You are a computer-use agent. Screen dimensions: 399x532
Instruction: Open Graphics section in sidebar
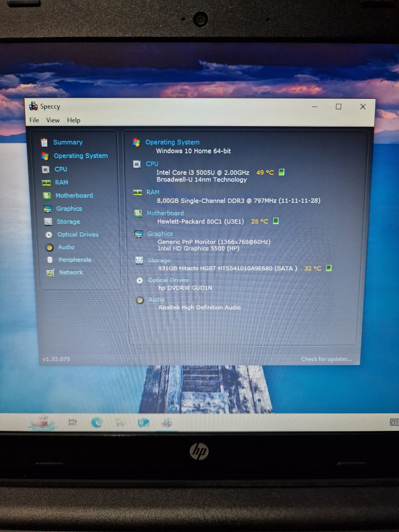(69, 209)
